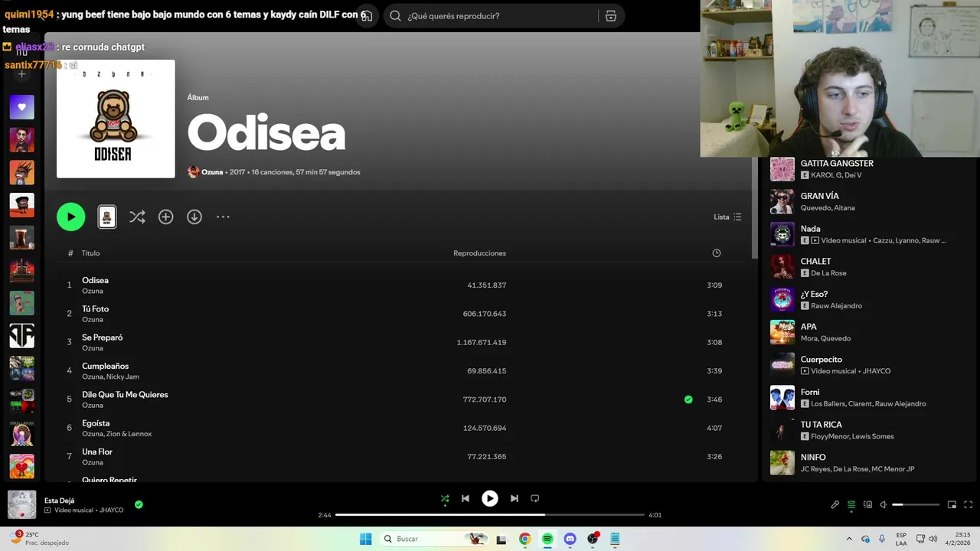Open task view icon in taskbar
The image size is (980, 551).
click(x=501, y=539)
